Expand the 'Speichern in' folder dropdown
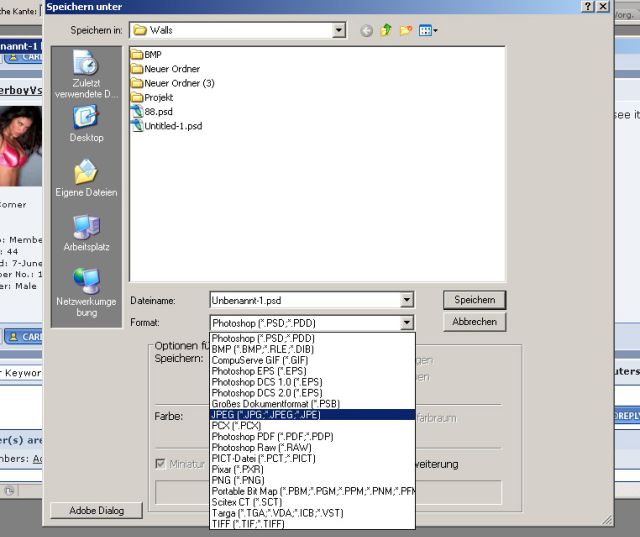The width and height of the screenshot is (640, 537). click(x=340, y=31)
